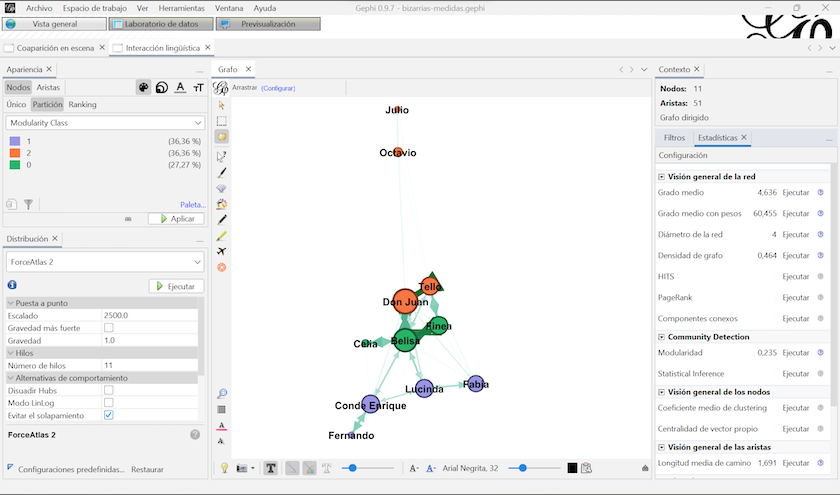Click the Escalado value field

(150, 315)
